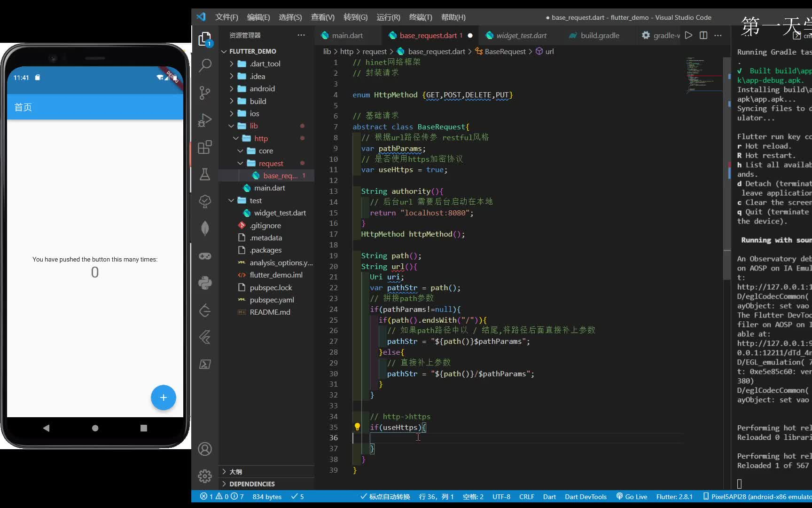Tap the Android back button in emulator
812x508 pixels.
click(46, 428)
